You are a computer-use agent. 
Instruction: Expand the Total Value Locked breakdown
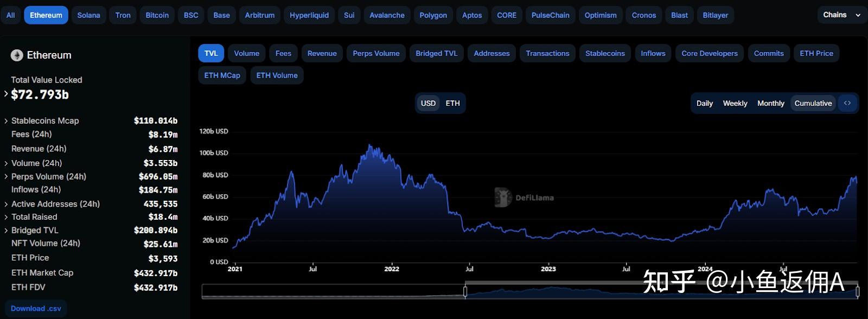point(6,94)
